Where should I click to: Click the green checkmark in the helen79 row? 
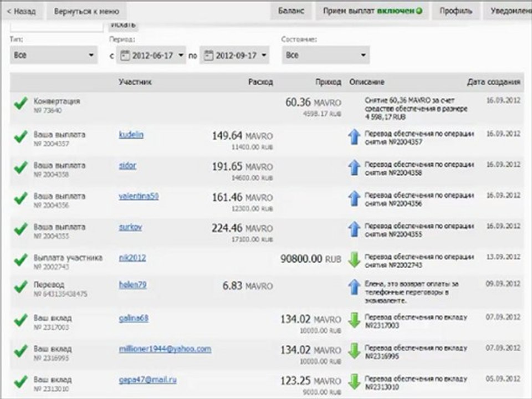coord(21,287)
